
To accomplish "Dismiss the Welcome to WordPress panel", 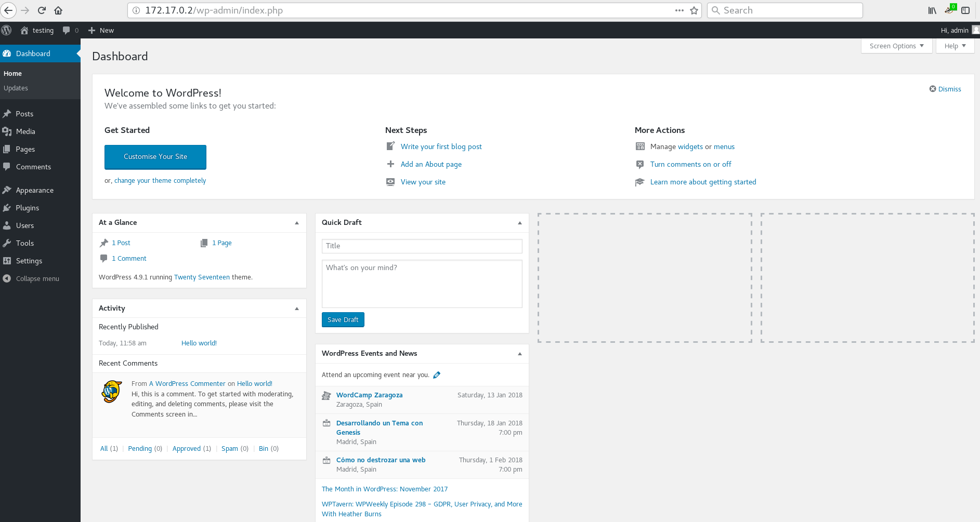I will click(945, 89).
